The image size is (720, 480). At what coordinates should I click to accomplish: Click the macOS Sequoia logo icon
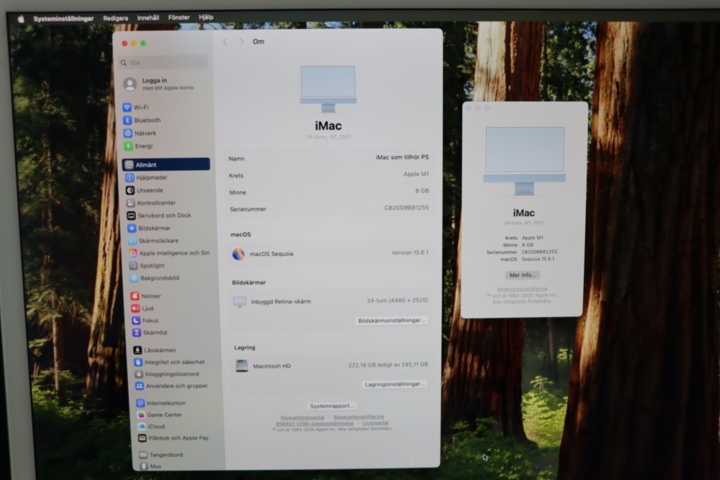(238, 254)
